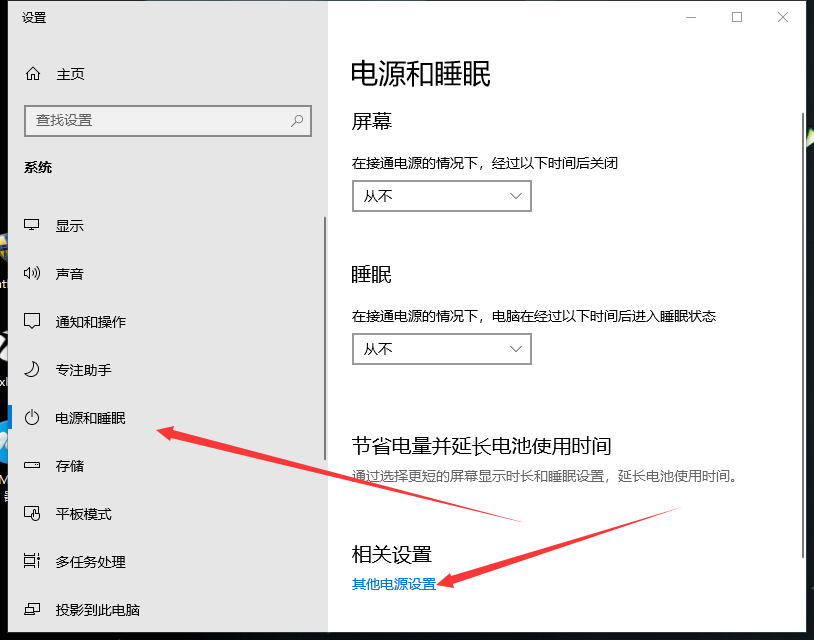Click the 查找设置 search box
This screenshot has width=814, height=640.
click(168, 121)
